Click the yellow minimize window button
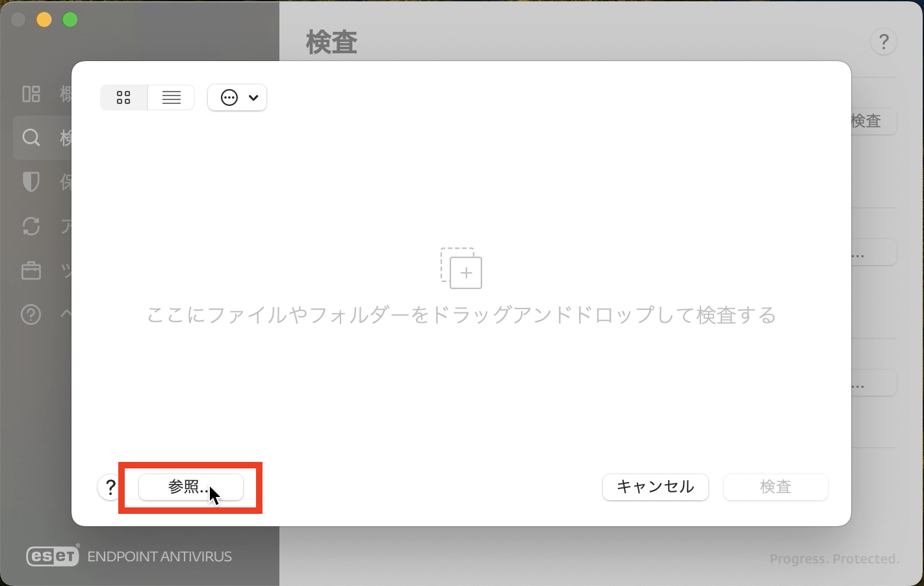Image resolution: width=924 pixels, height=586 pixels. click(44, 19)
